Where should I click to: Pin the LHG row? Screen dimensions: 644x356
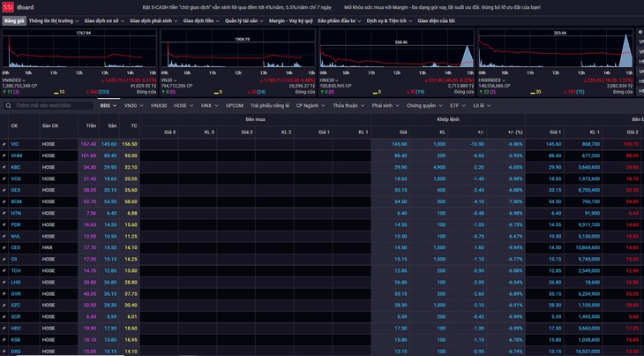[x=4, y=283]
